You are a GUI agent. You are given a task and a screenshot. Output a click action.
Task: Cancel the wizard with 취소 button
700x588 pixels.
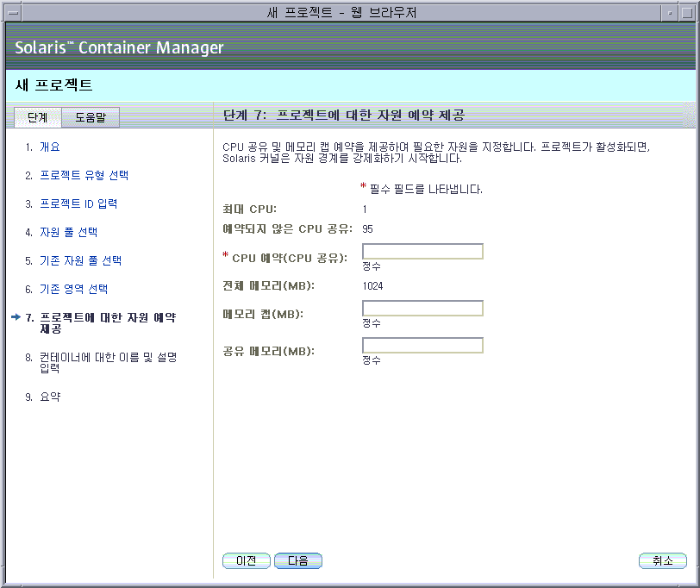(x=663, y=560)
